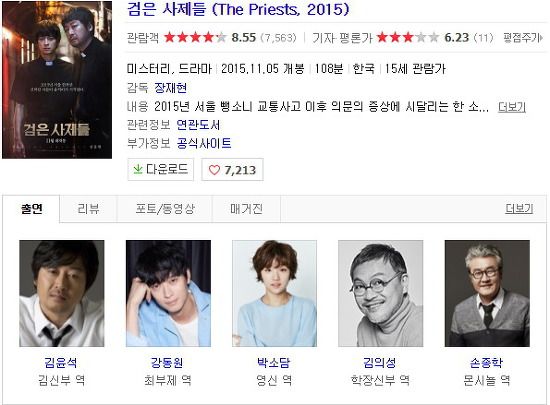550x405 pixels.
Task: Switch to the 매거진 tab
Action: (246, 209)
